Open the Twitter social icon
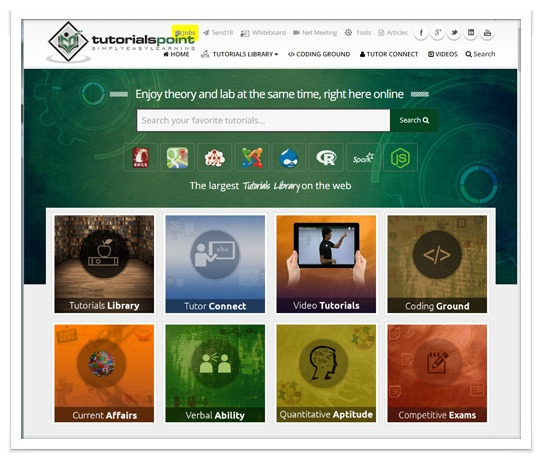This screenshot has height=459, width=542. pyautogui.click(x=454, y=33)
